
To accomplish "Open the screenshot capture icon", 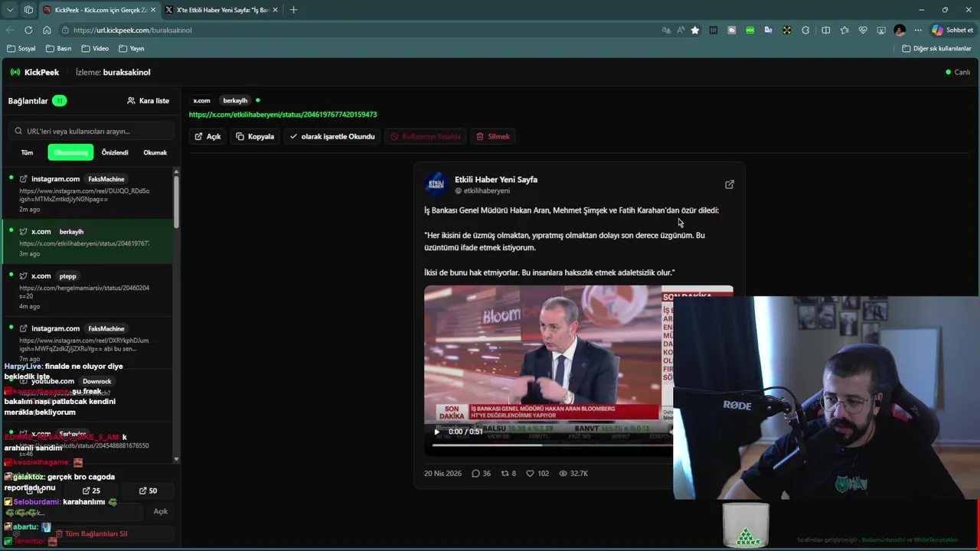I will [881, 30].
